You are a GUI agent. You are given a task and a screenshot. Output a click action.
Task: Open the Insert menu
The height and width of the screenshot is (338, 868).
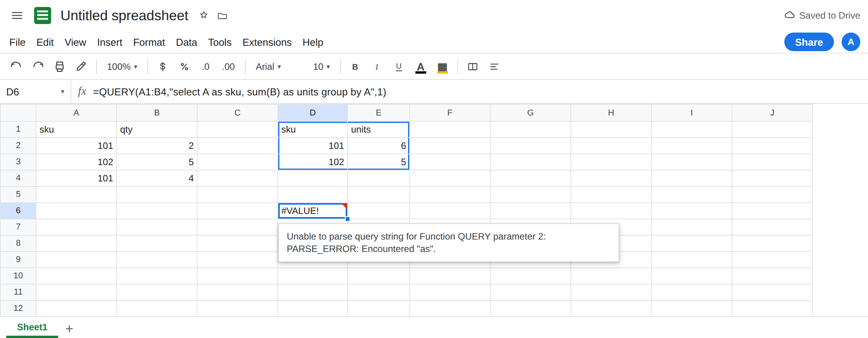(110, 42)
